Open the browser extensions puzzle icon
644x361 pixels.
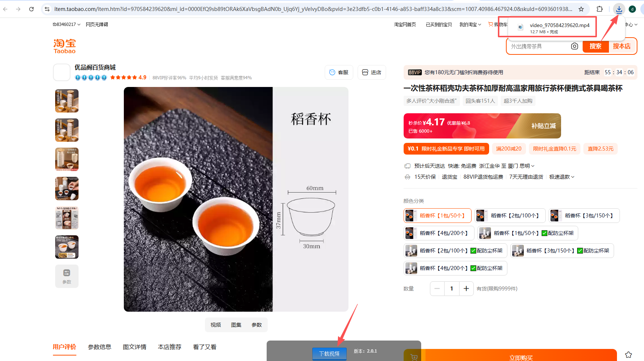(x=599, y=9)
